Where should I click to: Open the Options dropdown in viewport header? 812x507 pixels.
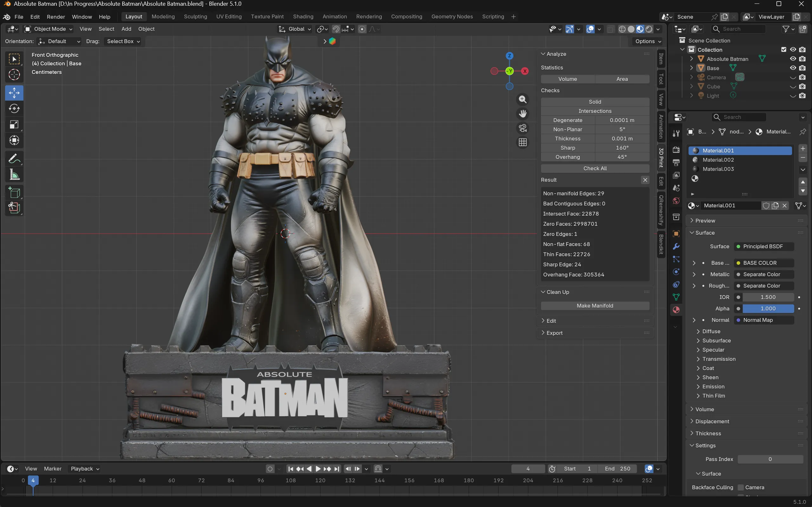pos(648,41)
